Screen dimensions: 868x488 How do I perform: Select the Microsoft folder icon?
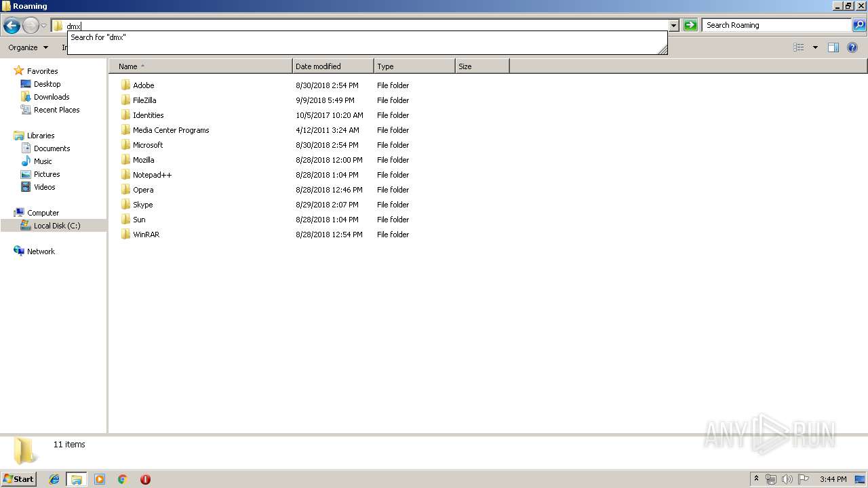(x=125, y=145)
